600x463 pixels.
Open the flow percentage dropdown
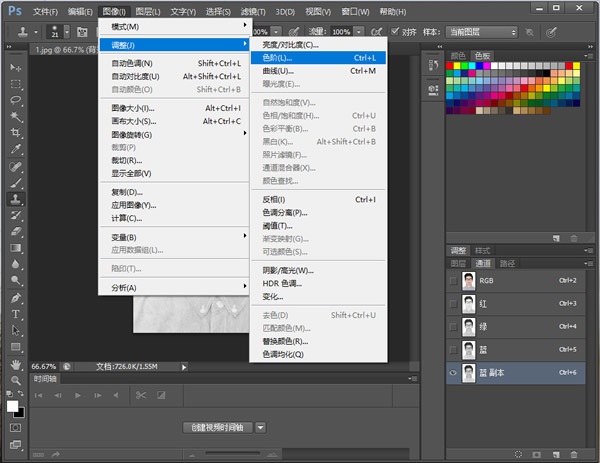coord(359,32)
